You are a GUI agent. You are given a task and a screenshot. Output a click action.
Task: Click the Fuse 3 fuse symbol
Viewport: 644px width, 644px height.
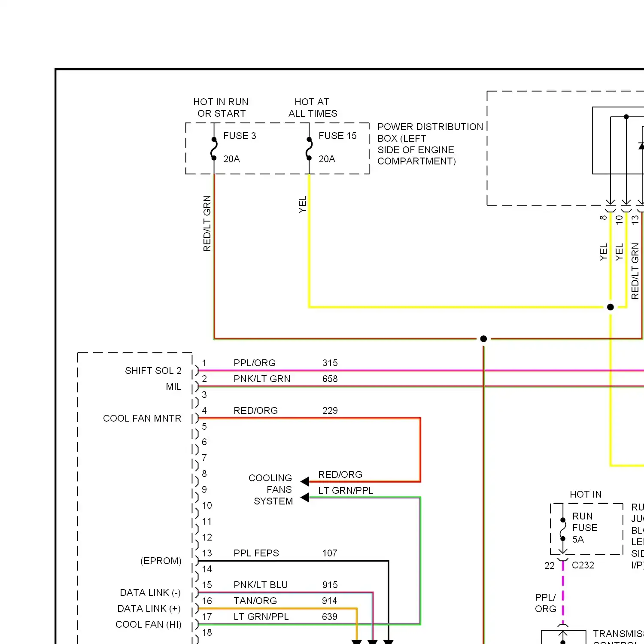point(214,149)
